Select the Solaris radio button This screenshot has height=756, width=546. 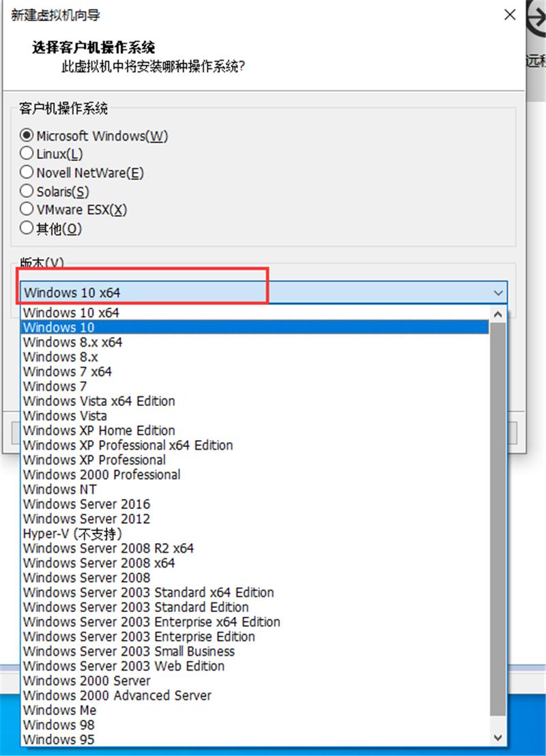(x=27, y=191)
